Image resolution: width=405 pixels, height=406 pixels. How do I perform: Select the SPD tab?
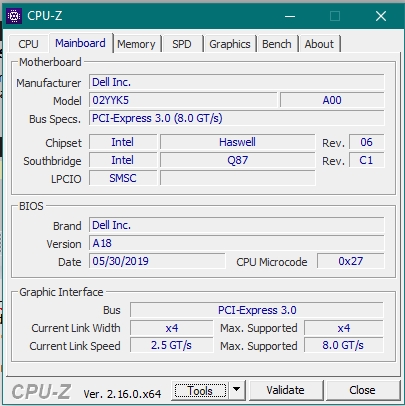tap(182, 44)
